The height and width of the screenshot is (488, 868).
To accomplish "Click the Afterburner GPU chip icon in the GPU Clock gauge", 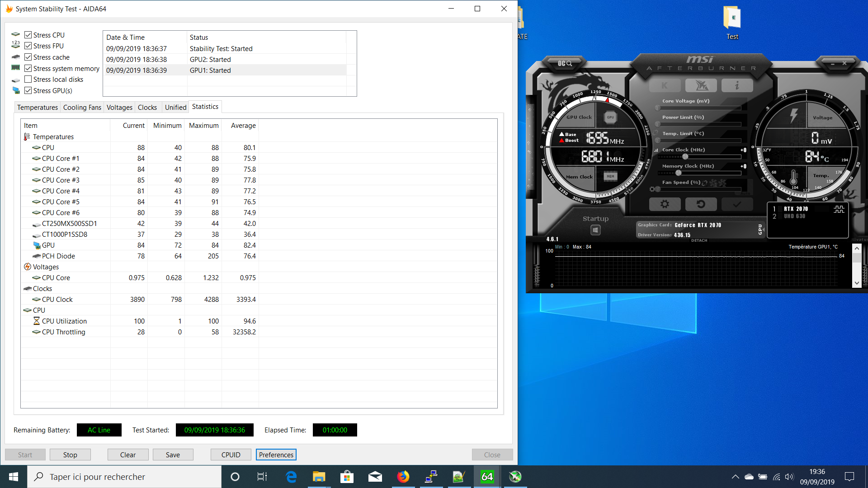I will pos(610,117).
